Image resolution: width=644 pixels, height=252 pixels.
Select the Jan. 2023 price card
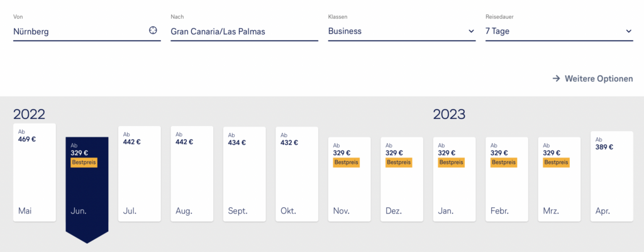click(x=454, y=180)
